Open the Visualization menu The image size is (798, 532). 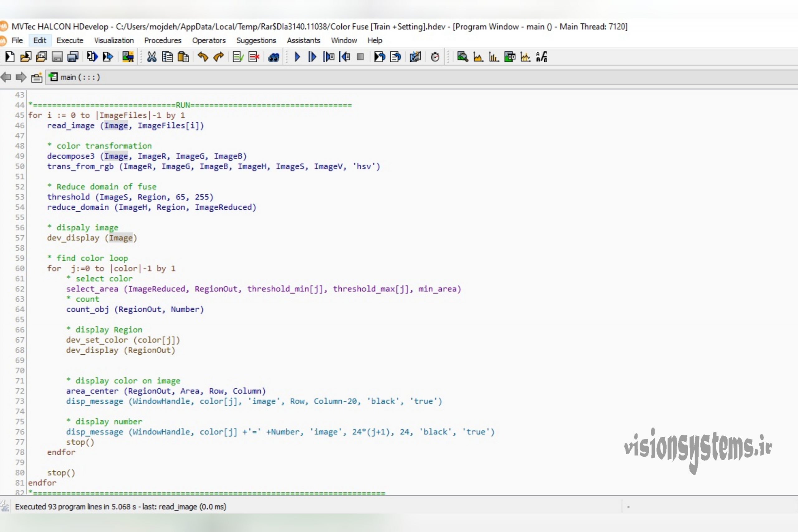coord(114,41)
